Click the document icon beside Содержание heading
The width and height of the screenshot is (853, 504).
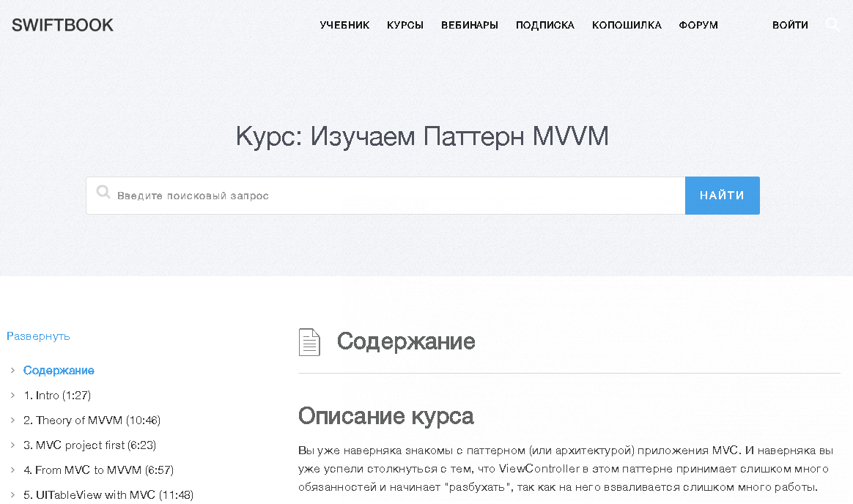[x=309, y=342]
